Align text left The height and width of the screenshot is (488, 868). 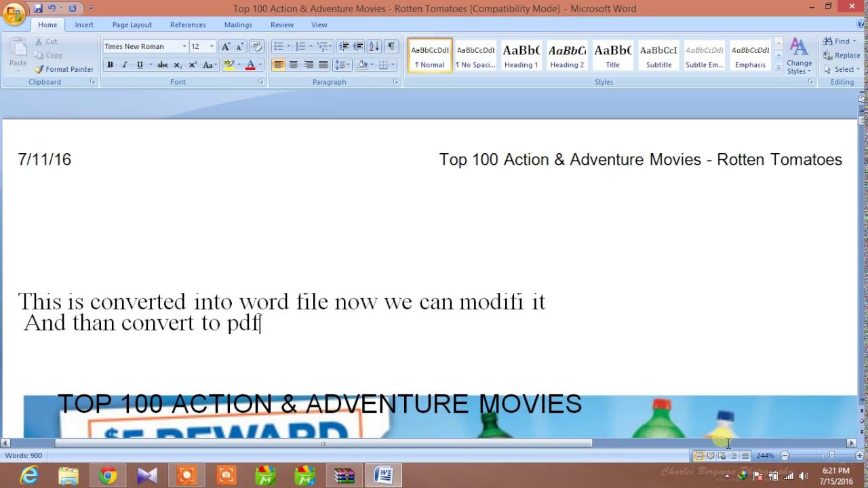pos(279,65)
